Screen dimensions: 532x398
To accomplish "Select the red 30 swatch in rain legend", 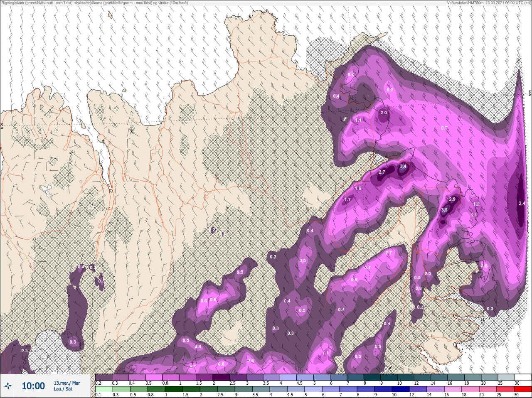I will click(523, 389).
